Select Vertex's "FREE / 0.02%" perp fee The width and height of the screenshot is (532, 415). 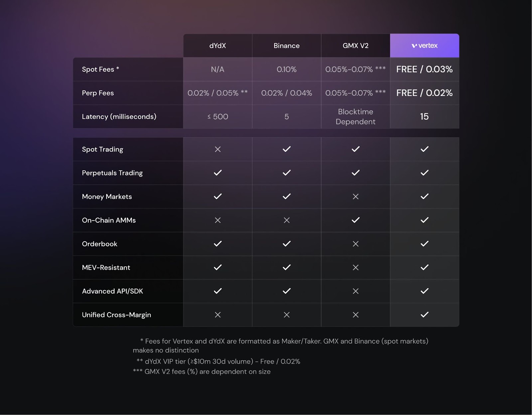[x=425, y=93]
